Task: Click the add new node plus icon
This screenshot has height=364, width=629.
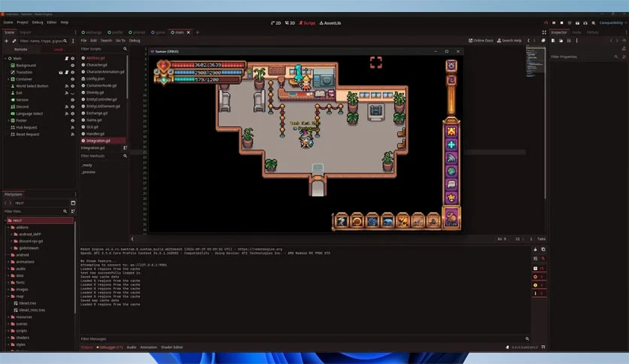Action: (x=7, y=41)
